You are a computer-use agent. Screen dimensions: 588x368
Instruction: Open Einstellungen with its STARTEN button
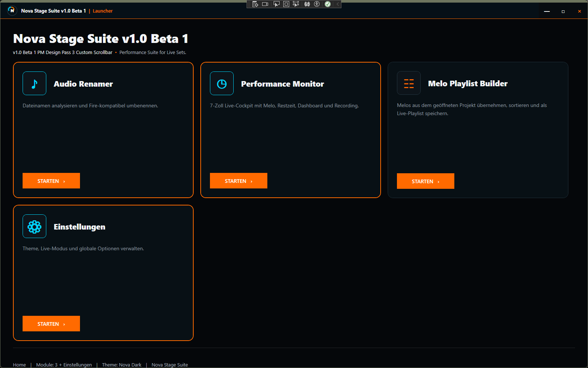click(x=51, y=324)
